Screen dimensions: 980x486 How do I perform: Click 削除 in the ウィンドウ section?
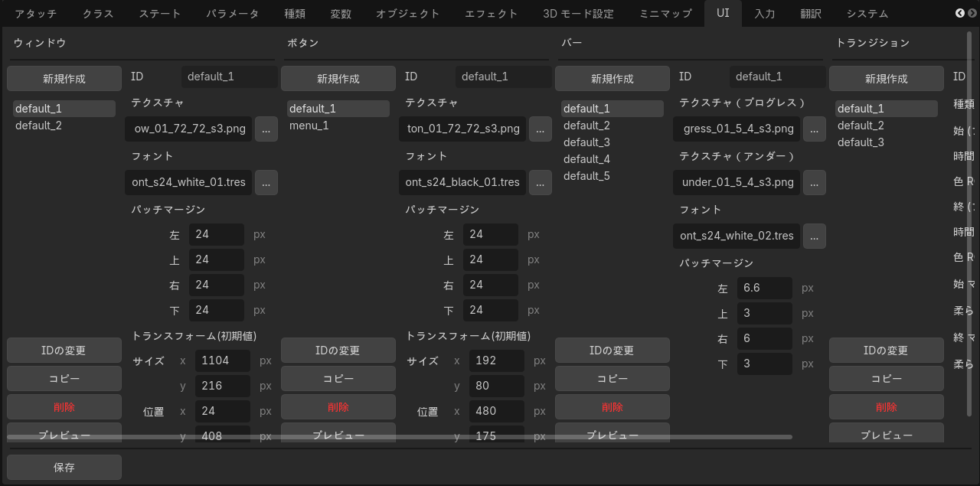click(x=64, y=407)
